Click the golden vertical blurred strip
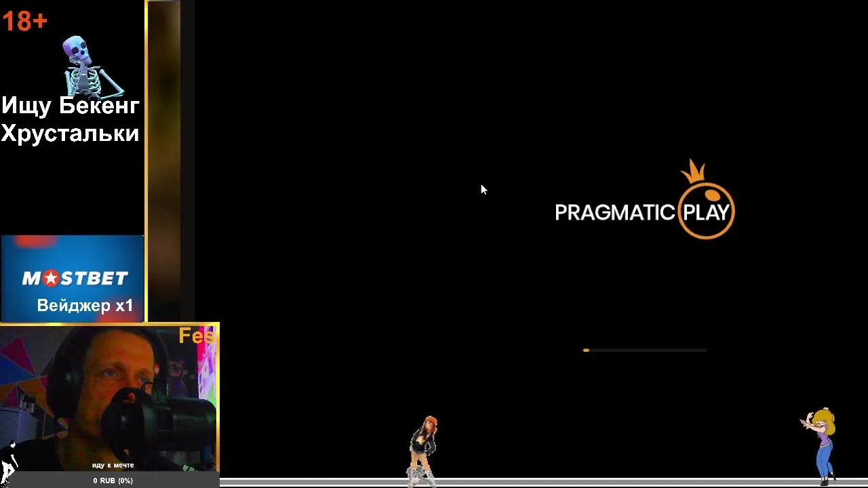The width and height of the screenshot is (868, 488). click(x=164, y=161)
